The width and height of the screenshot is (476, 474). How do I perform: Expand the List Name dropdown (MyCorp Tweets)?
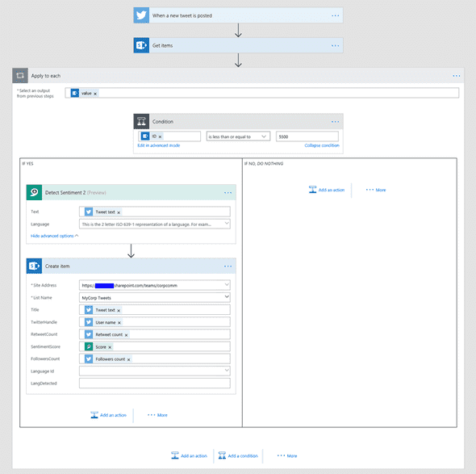[x=155, y=297]
